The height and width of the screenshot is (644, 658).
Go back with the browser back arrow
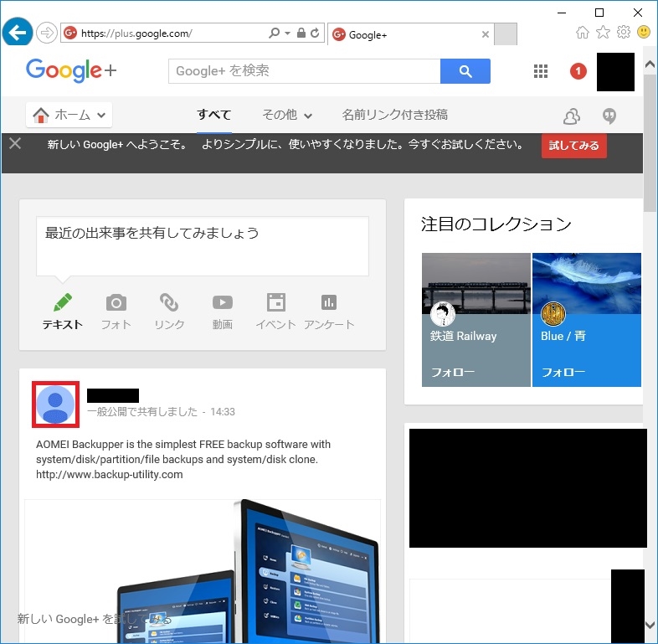(x=18, y=32)
